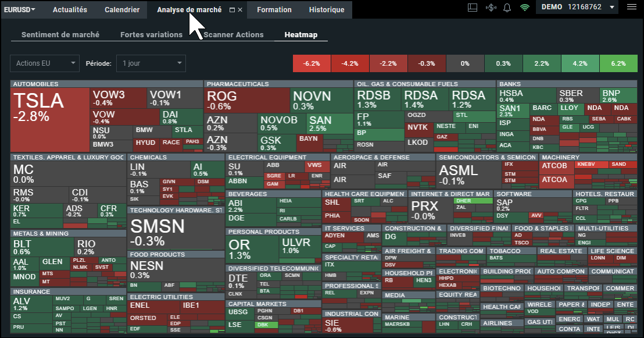Image resolution: width=644 pixels, height=338 pixels.
Task: Open the HSBA 0.4% heatmap tile
Action: (527, 95)
